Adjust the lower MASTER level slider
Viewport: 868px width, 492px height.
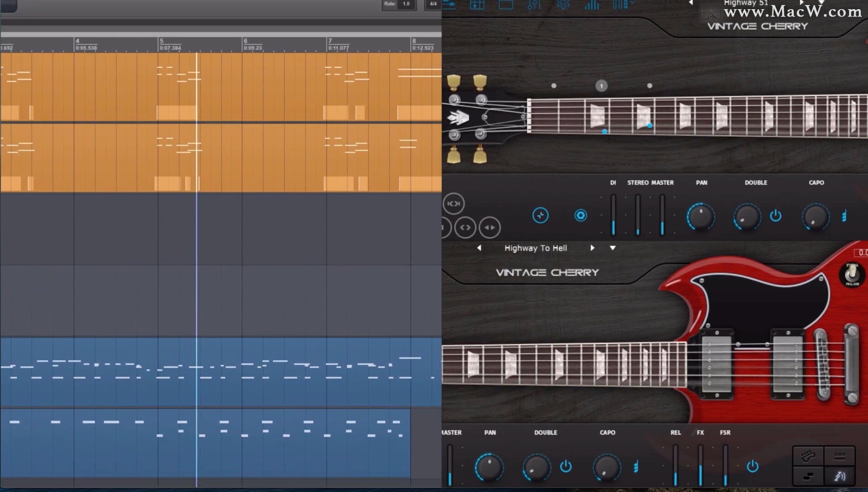[x=450, y=465]
